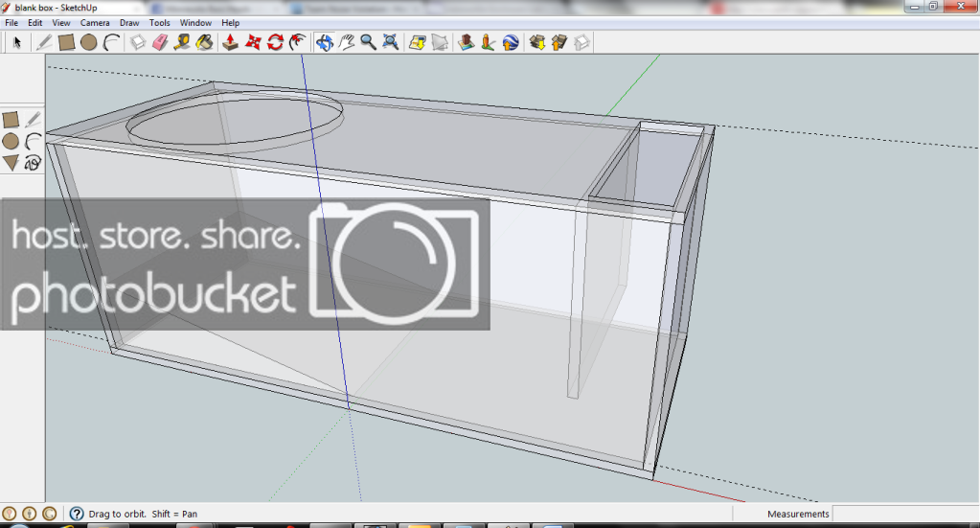Select the arrow Select tool
980x528 pixels.
tap(17, 42)
